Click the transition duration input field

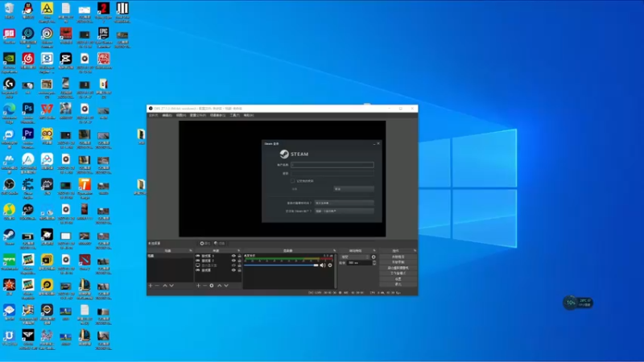pos(359,263)
